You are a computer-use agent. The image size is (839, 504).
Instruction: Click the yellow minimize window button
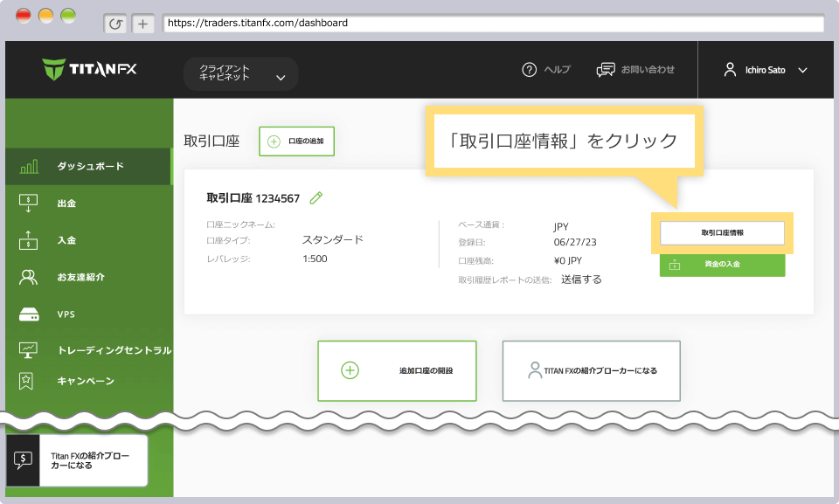coord(45,16)
